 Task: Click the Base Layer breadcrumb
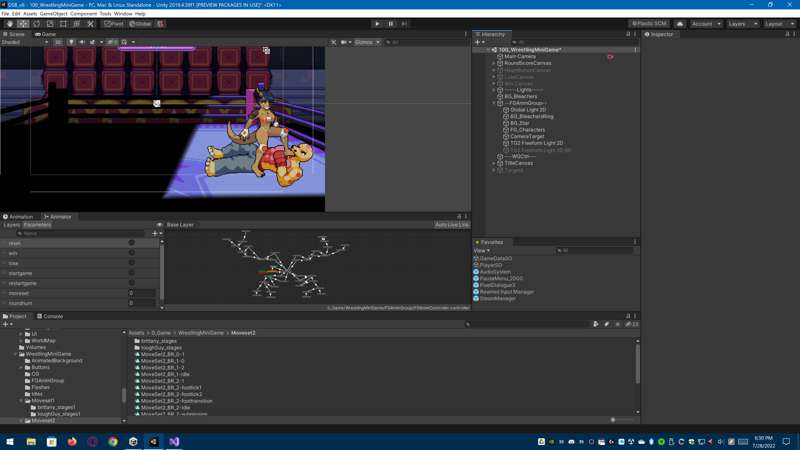[x=180, y=225]
